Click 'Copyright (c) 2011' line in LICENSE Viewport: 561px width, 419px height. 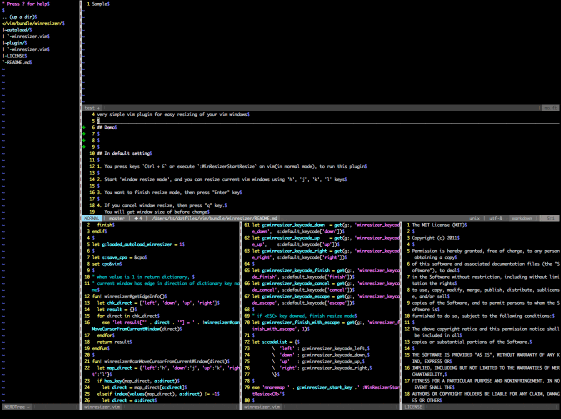point(434,238)
